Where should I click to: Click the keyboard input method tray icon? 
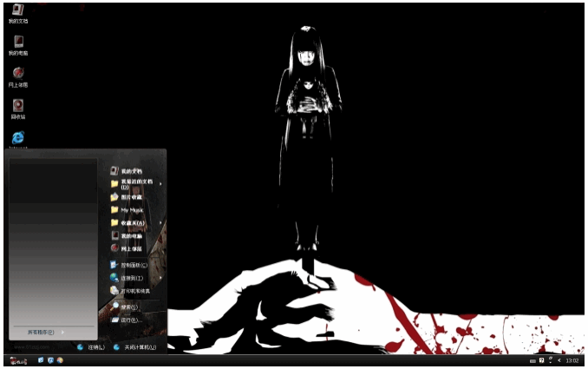(x=532, y=361)
